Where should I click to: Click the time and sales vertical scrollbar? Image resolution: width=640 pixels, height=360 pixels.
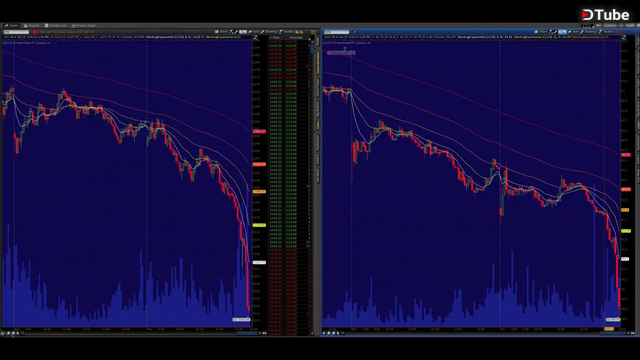pos(313,188)
